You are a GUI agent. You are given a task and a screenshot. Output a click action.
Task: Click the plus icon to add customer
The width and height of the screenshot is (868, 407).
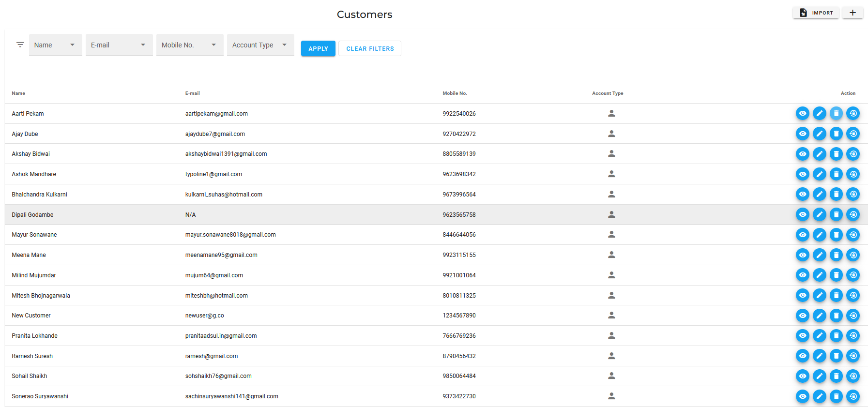[x=853, y=13]
